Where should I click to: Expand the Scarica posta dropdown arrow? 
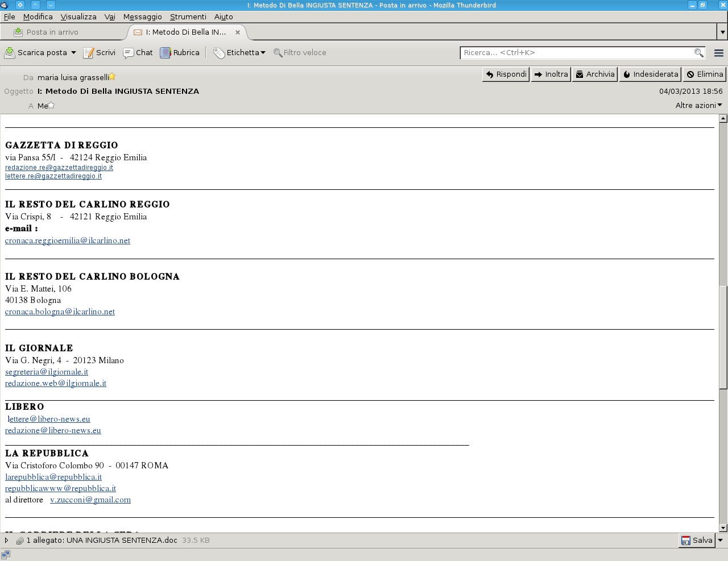click(x=73, y=53)
